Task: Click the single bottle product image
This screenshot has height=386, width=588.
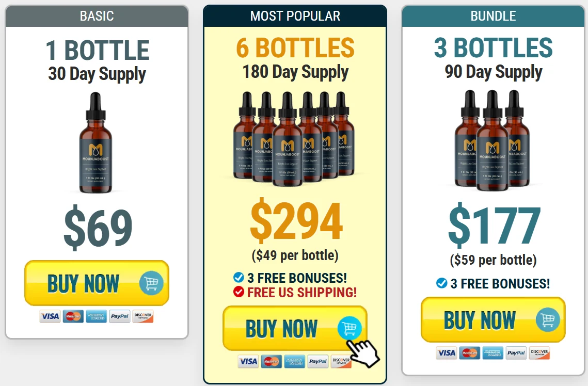Action: [96, 143]
